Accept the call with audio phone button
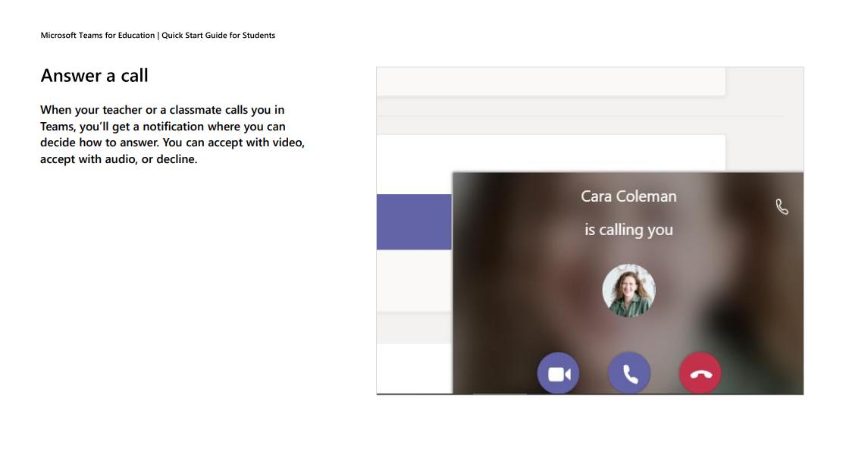868x461 pixels. (629, 374)
